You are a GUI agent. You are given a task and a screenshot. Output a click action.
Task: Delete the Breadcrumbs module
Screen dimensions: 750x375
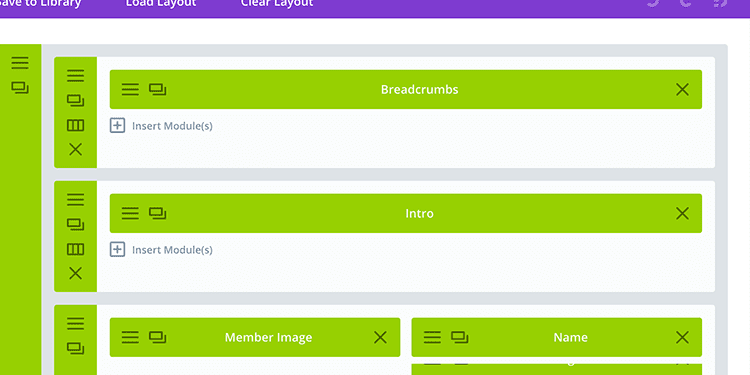pos(682,89)
